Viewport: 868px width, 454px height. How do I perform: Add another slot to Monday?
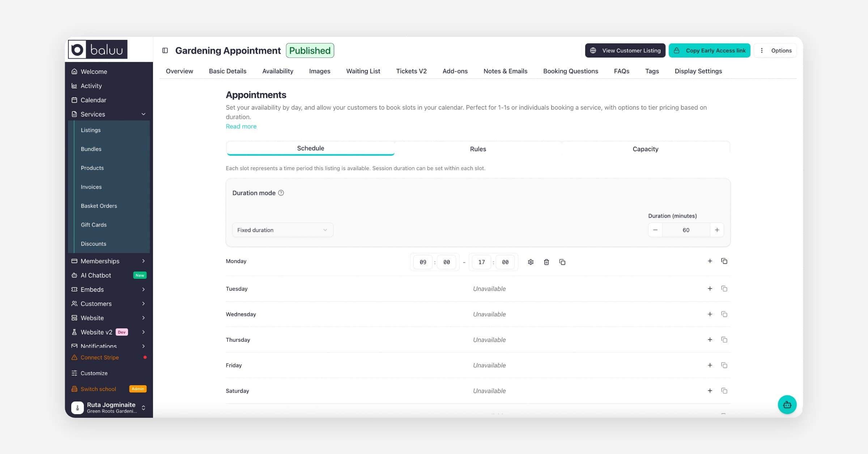coord(710,261)
